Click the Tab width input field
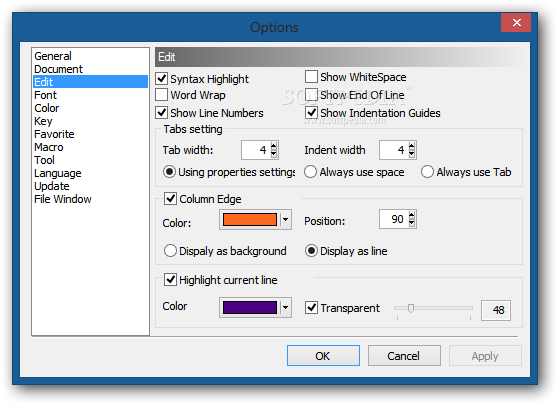Image resolution: width=558 pixels, height=405 pixels. (x=256, y=150)
